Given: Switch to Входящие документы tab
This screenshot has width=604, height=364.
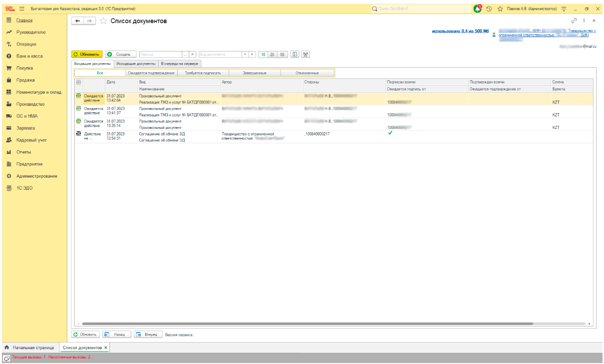Looking at the screenshot, I should point(92,64).
